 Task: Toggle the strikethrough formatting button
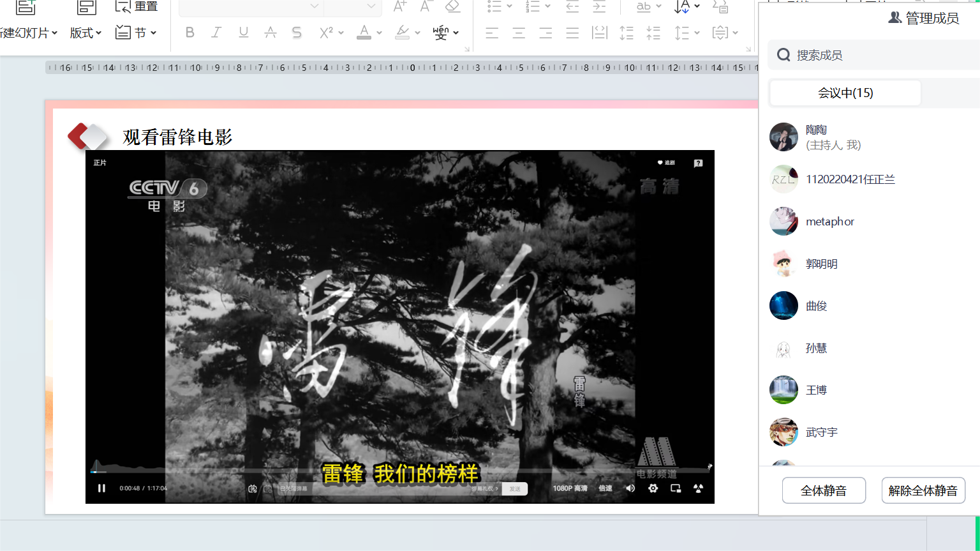coord(271,33)
